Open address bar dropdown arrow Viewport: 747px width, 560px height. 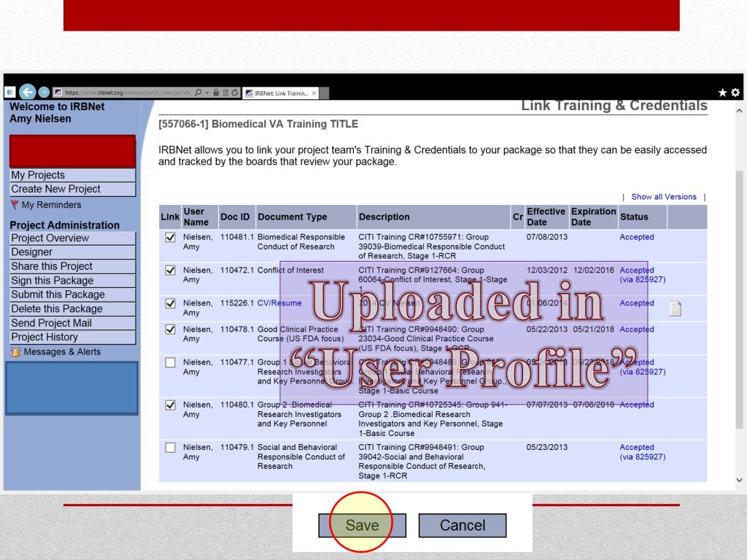coord(207,93)
